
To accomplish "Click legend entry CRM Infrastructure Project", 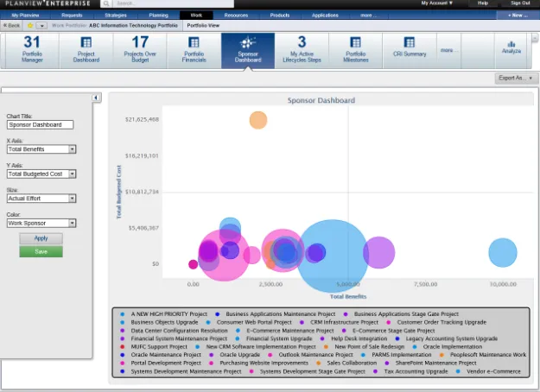I will 344,322.
